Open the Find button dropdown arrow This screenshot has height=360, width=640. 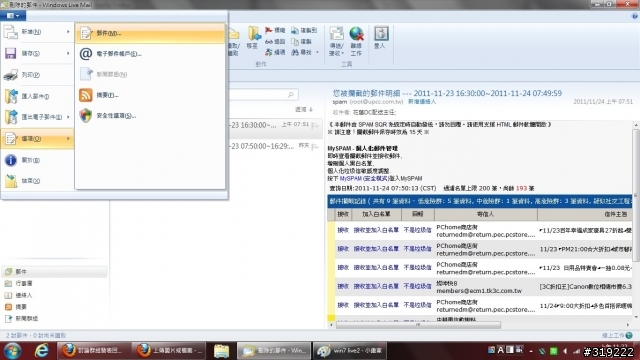tap(317, 52)
